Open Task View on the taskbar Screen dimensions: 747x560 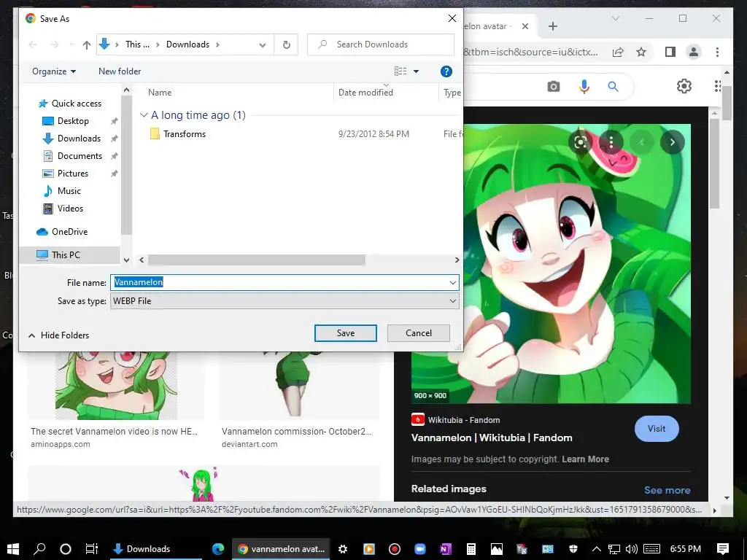tap(91, 548)
